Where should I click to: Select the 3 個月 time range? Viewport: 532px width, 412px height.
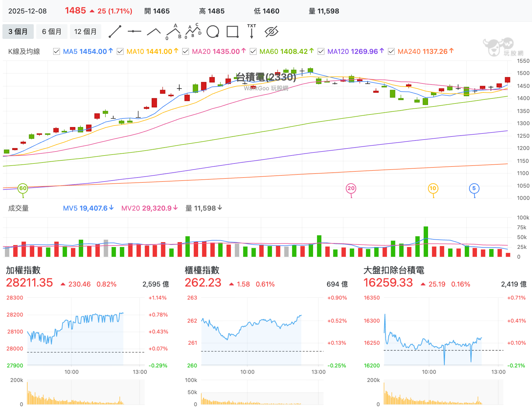pos(18,32)
